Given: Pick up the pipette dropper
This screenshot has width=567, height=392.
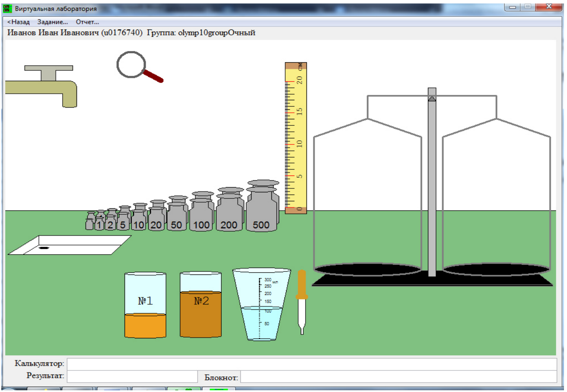Looking at the screenshot, I should [302, 302].
